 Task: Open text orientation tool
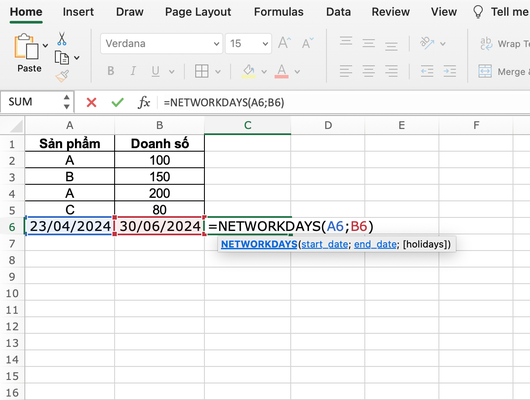pos(427,43)
